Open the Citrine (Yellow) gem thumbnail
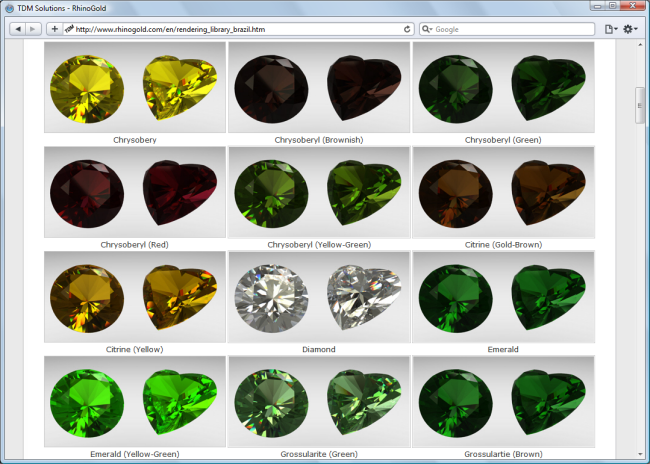650x464 pixels. click(x=135, y=297)
